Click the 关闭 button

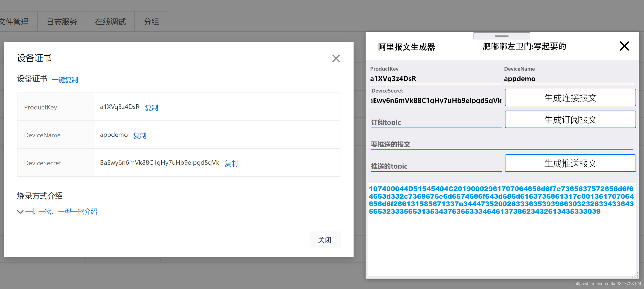[324, 240]
